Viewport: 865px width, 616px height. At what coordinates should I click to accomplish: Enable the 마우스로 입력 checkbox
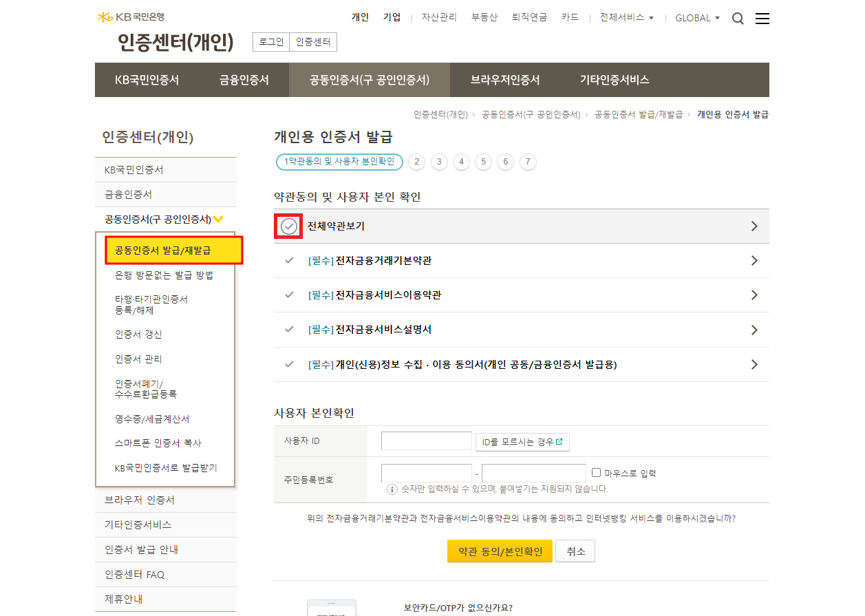597,473
